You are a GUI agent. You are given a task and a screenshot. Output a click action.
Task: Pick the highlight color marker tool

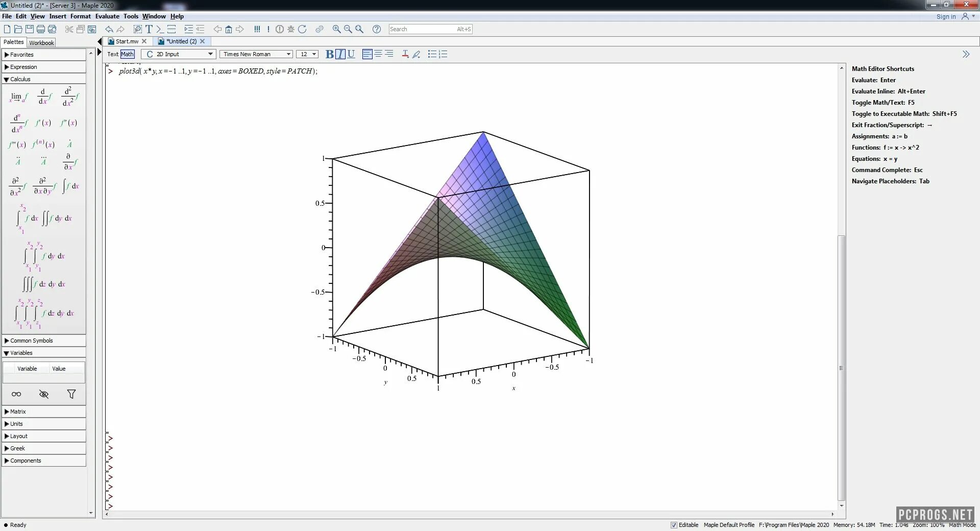pos(416,54)
